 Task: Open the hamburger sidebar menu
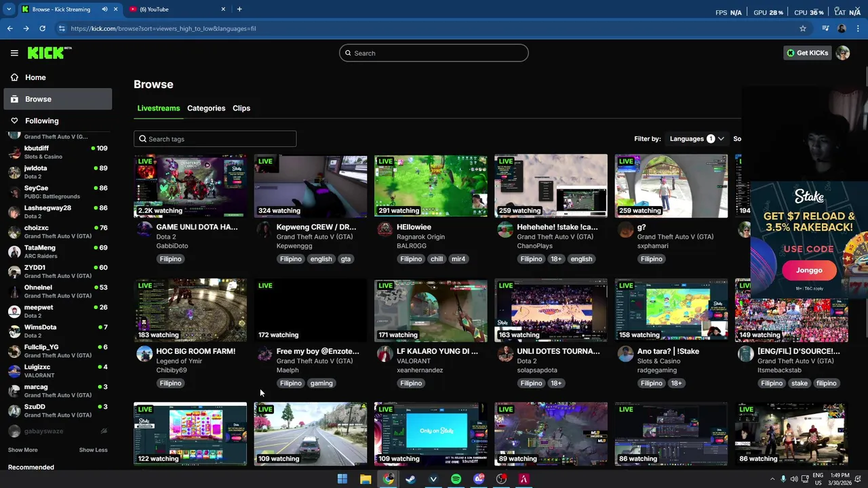click(x=14, y=53)
